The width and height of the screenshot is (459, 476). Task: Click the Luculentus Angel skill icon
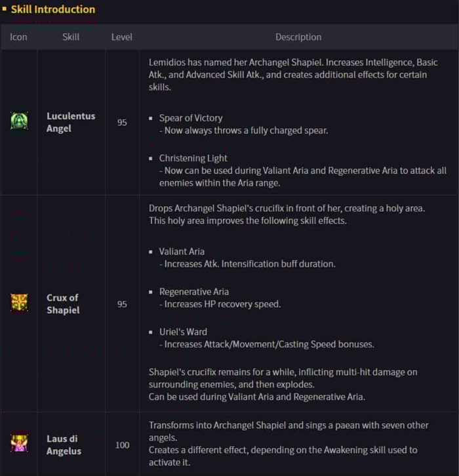pyautogui.click(x=19, y=121)
